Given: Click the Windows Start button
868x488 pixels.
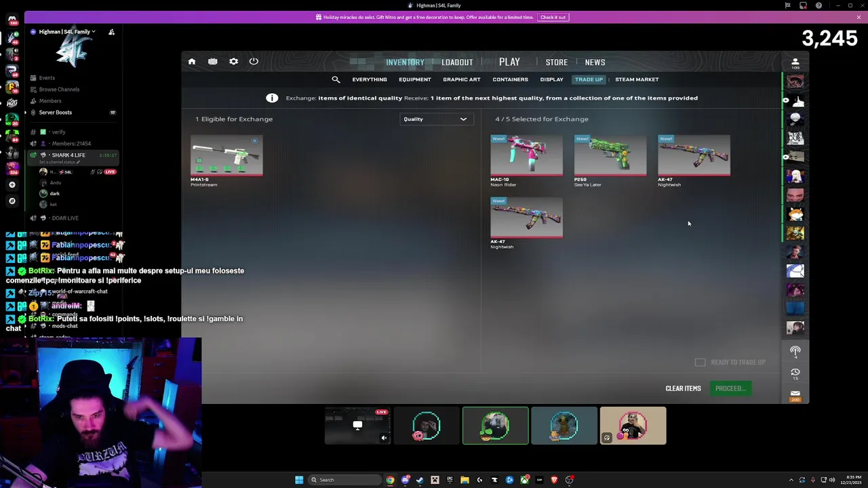Looking at the screenshot, I should click(299, 480).
